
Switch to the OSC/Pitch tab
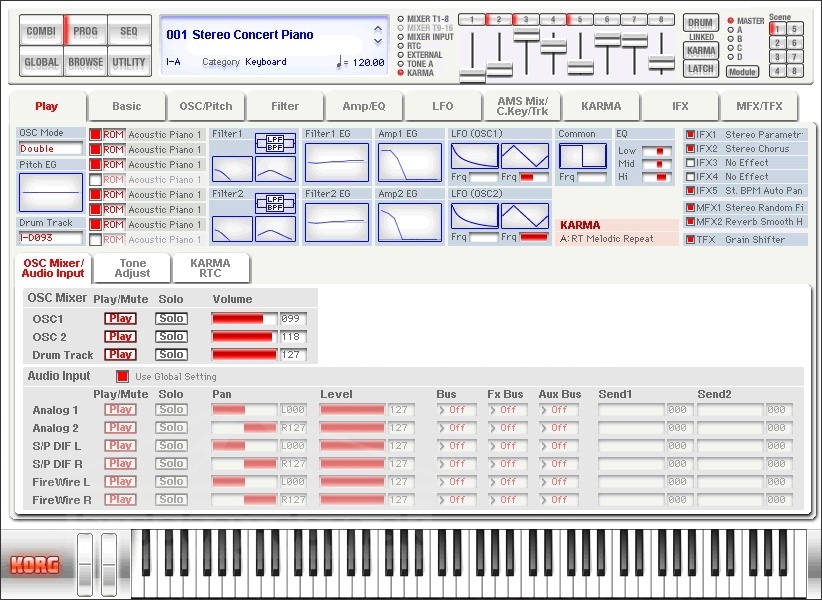click(205, 106)
